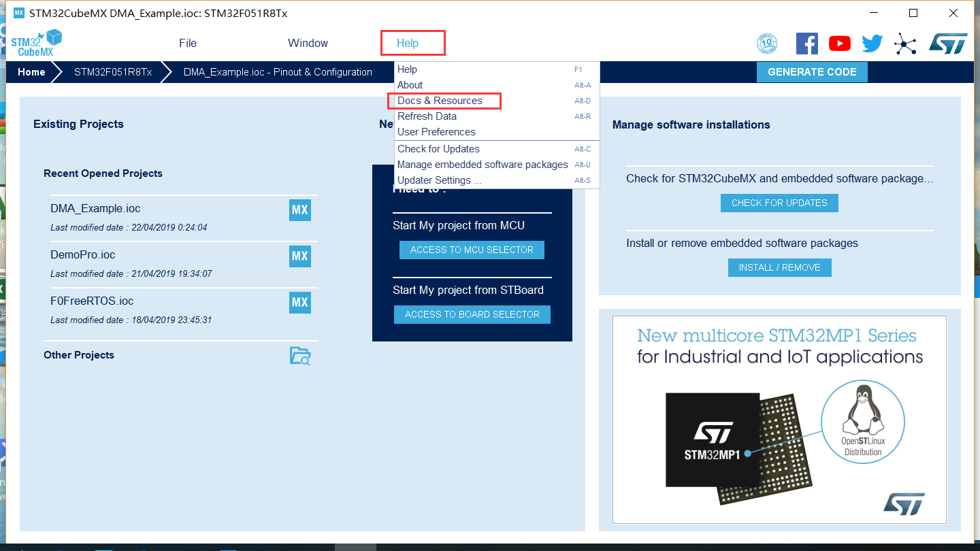This screenshot has height=551, width=980.
Task: Open the Twitter icon
Action: click(872, 43)
